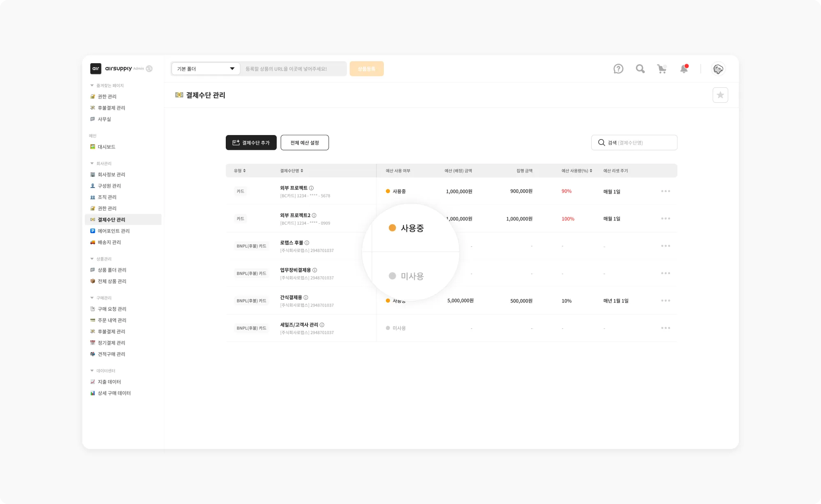821x504 pixels.
Task: Open more options for 간식결제용 row
Action: pos(665,301)
